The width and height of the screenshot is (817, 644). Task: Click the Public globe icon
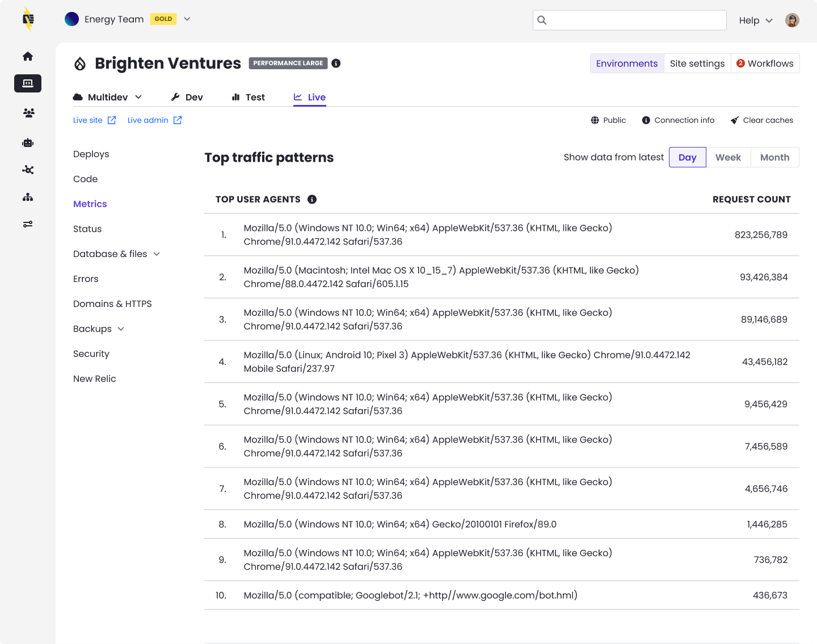tap(595, 120)
